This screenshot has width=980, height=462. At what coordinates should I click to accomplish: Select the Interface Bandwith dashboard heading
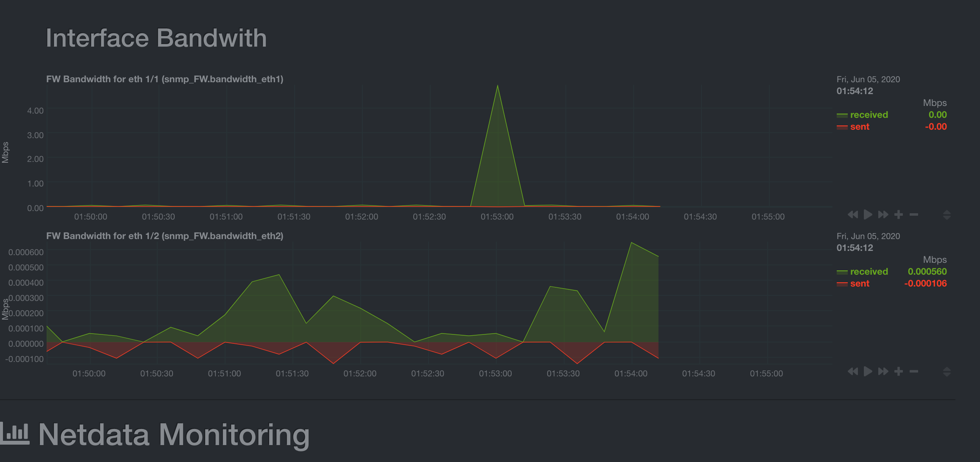tap(156, 38)
